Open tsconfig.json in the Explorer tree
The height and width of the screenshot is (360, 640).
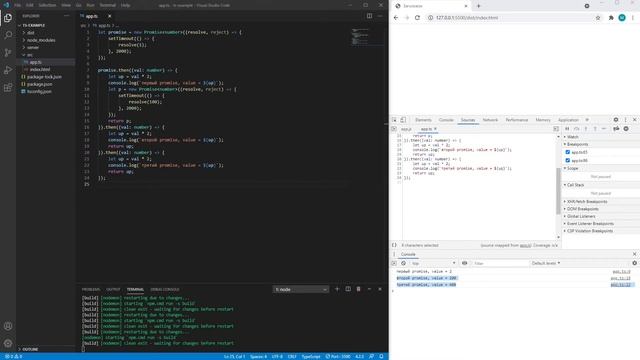(39, 91)
